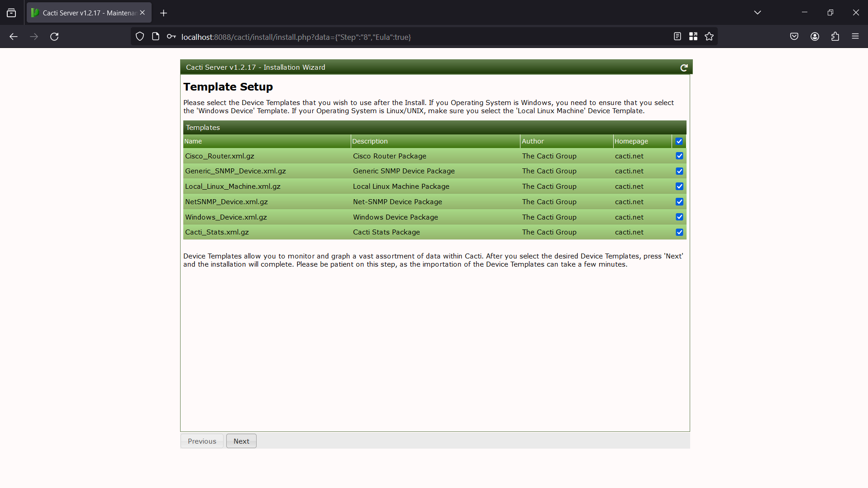Save page to Pocket icon
868x488 pixels.
(x=794, y=37)
